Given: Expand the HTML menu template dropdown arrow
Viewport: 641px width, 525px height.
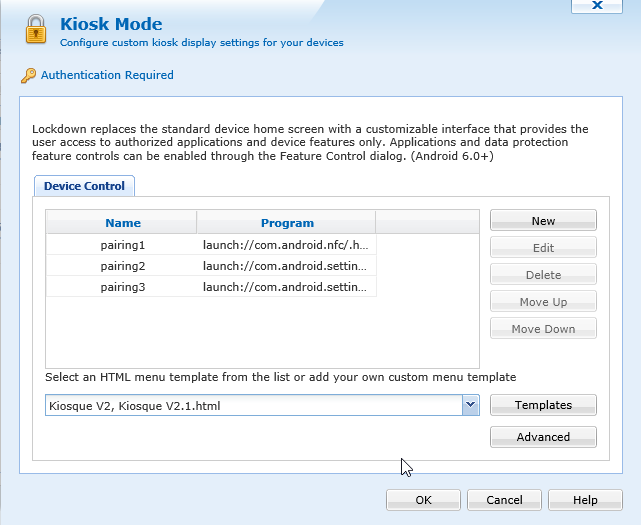Looking at the screenshot, I should pos(470,405).
